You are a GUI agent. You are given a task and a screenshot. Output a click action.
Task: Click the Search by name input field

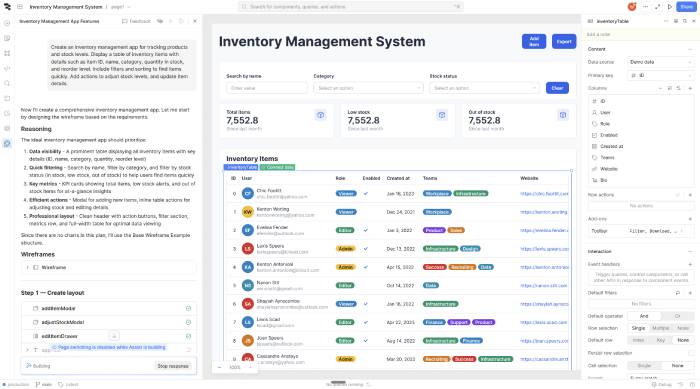click(267, 88)
